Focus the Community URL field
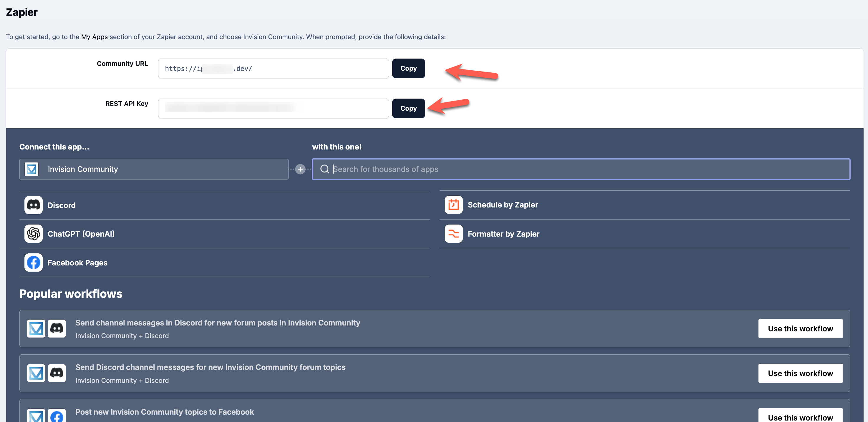The height and width of the screenshot is (422, 868). tap(273, 68)
